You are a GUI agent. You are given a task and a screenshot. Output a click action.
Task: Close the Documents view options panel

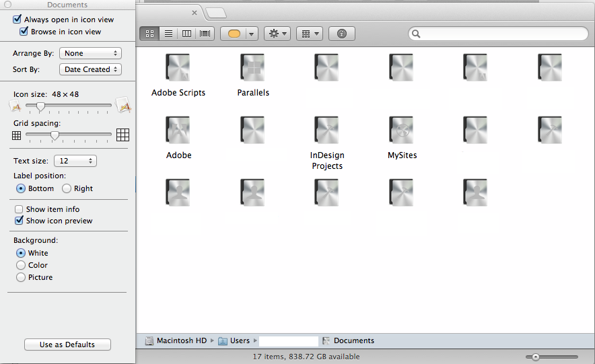click(7, 5)
